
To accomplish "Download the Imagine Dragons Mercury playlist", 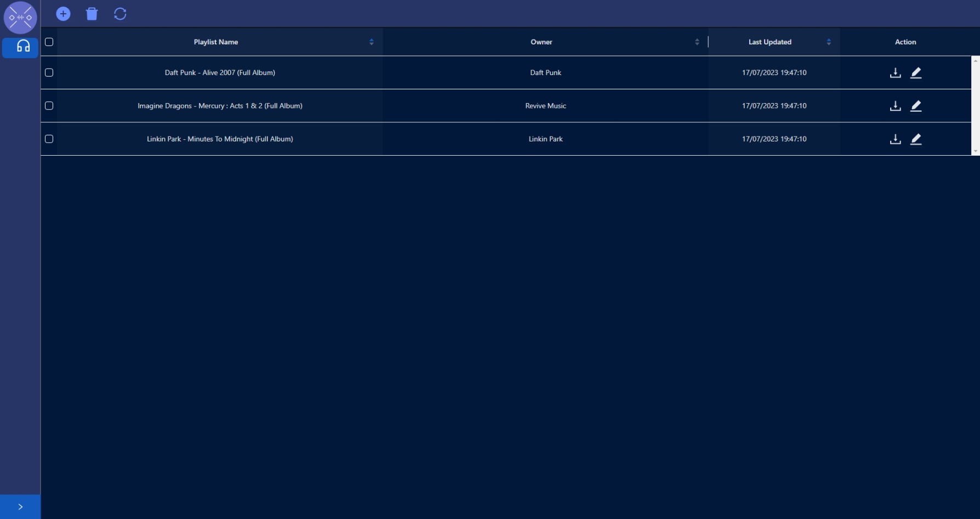I will (895, 106).
